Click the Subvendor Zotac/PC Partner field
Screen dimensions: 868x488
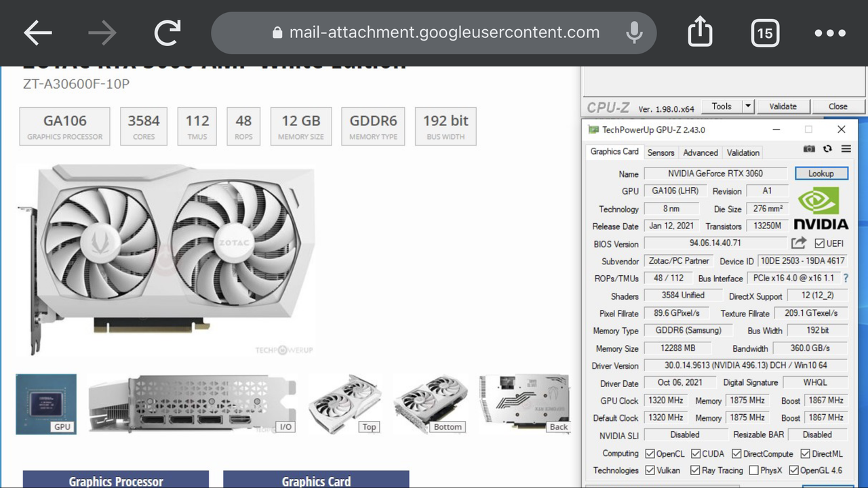click(679, 260)
